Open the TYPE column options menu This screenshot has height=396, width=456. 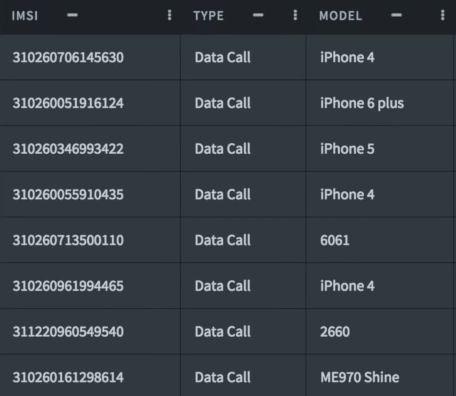pyautogui.click(x=295, y=15)
